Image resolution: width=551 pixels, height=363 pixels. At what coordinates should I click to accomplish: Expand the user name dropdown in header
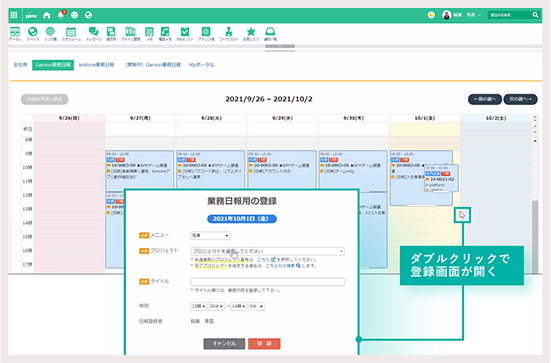pyautogui.click(x=467, y=15)
